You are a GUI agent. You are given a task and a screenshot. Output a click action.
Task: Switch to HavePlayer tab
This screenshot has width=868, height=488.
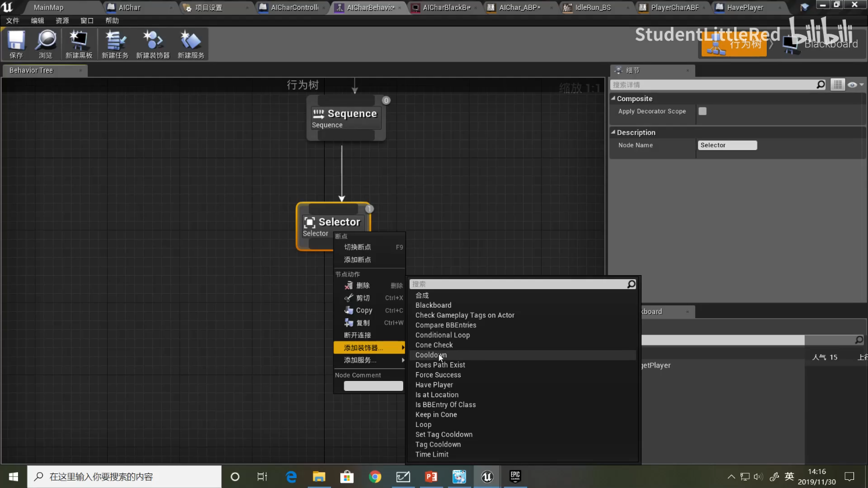[745, 8]
